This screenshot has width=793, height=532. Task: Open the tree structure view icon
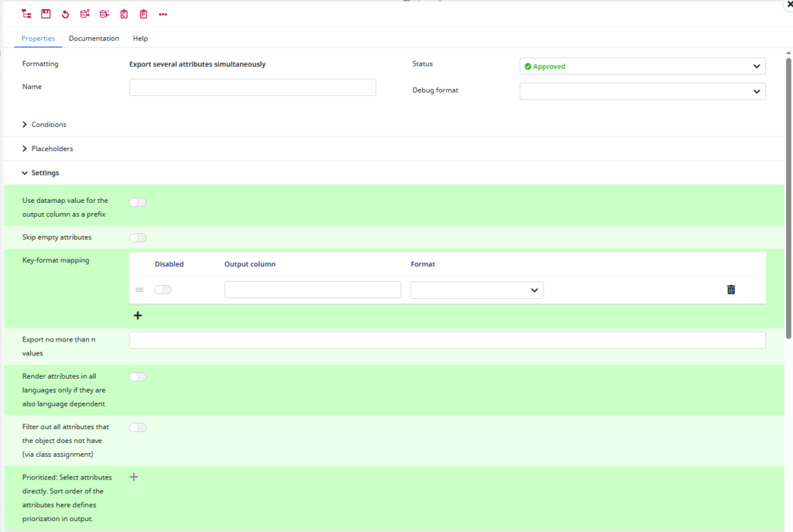tap(26, 13)
